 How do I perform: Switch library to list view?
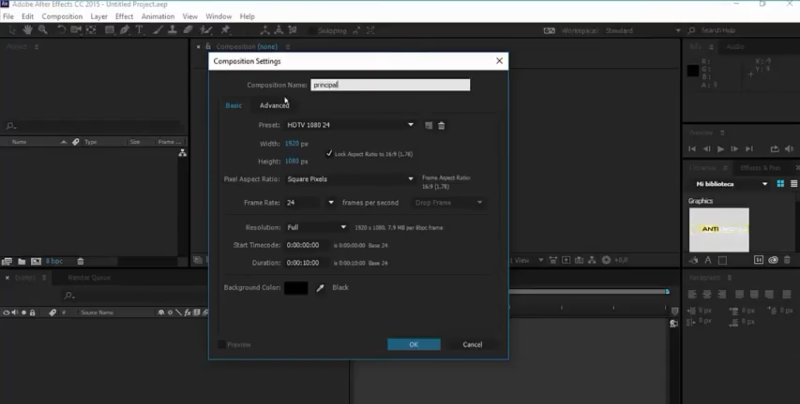coord(794,184)
